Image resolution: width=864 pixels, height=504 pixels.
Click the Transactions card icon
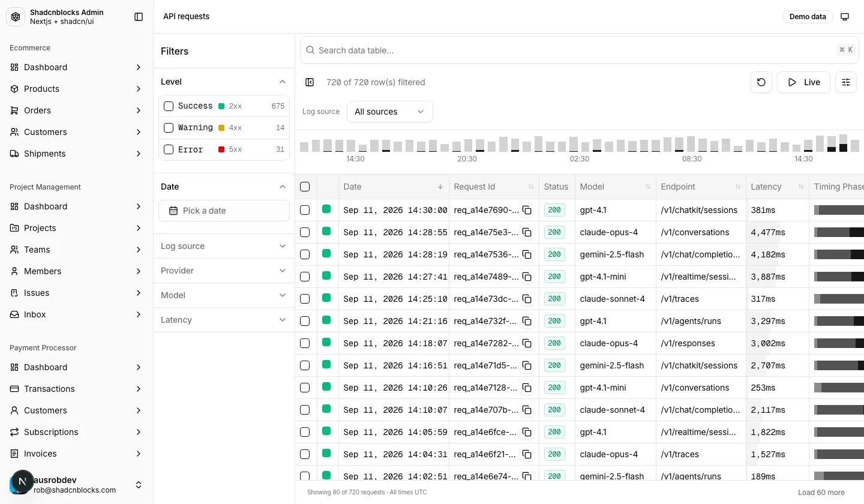(14, 389)
